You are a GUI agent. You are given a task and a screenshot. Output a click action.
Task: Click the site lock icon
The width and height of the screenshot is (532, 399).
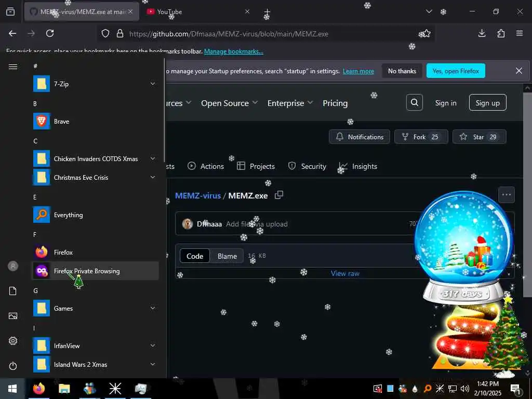click(x=120, y=34)
